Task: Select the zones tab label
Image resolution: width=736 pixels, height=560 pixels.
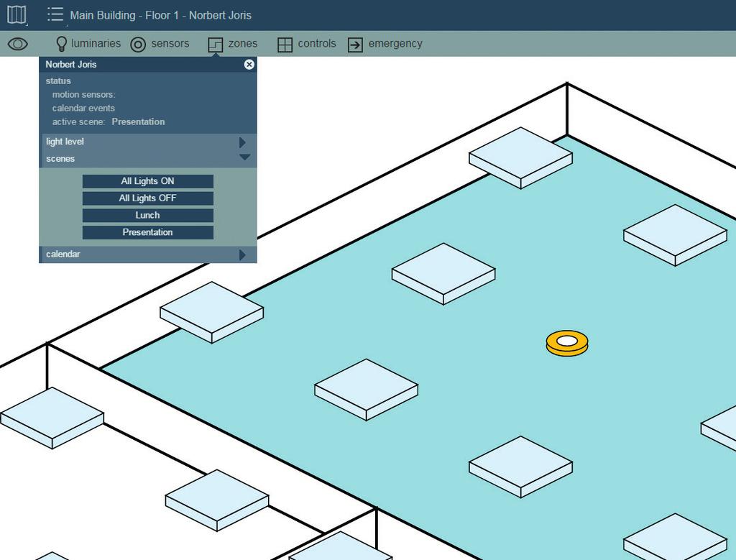Action: (243, 43)
